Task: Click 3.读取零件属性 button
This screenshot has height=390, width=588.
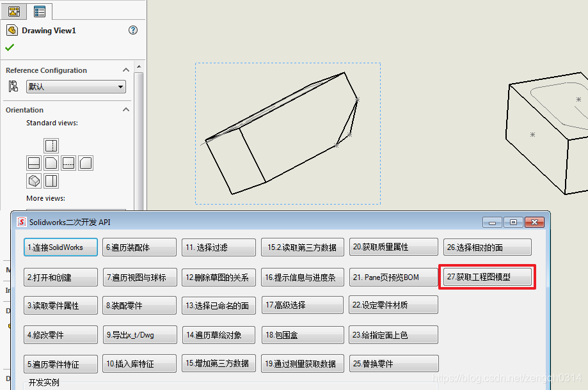Action: (61, 306)
